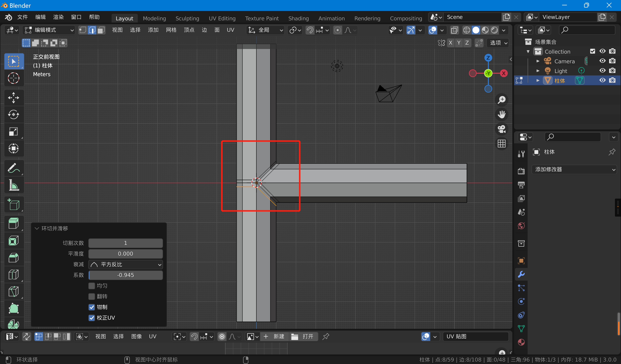Select the Bevel tool
621x364 pixels.
click(14, 258)
